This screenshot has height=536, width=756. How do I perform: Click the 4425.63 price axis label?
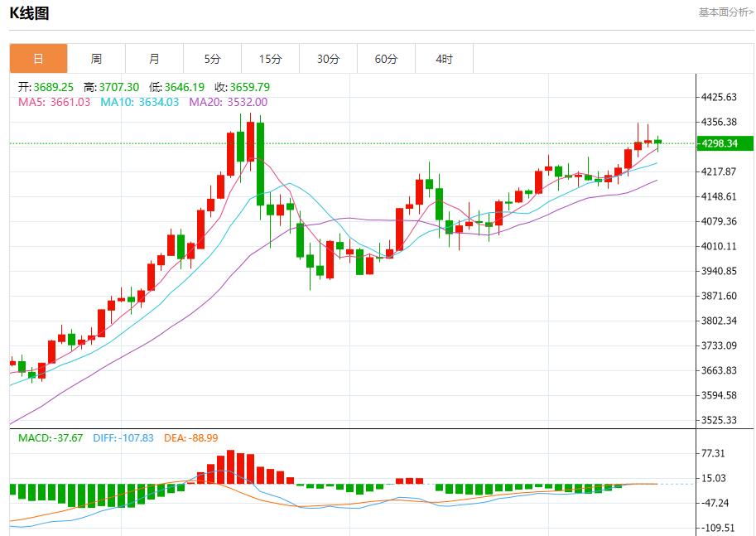pos(719,97)
